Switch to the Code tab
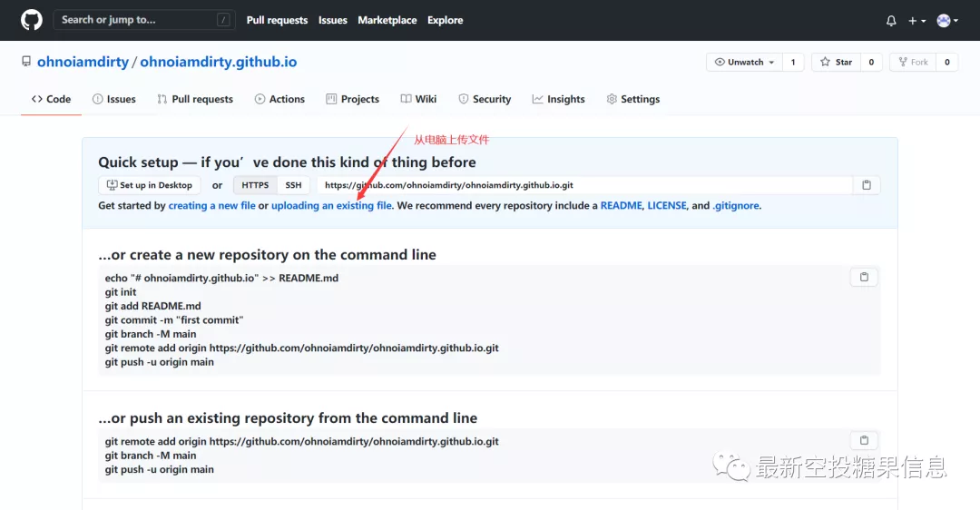 (51, 99)
